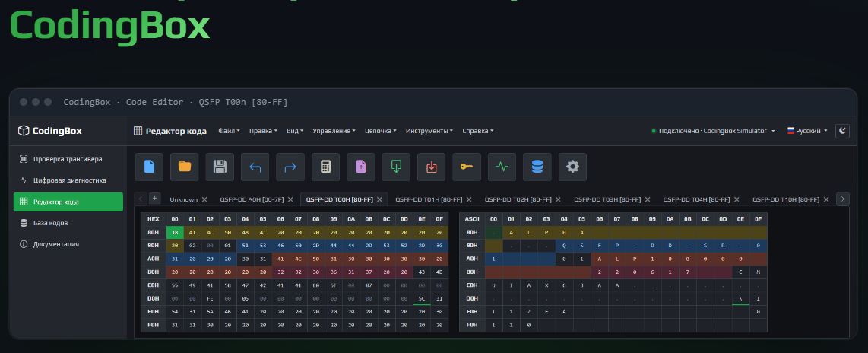Open the Русский language dropdown
868x353 pixels.
pyautogui.click(x=808, y=131)
